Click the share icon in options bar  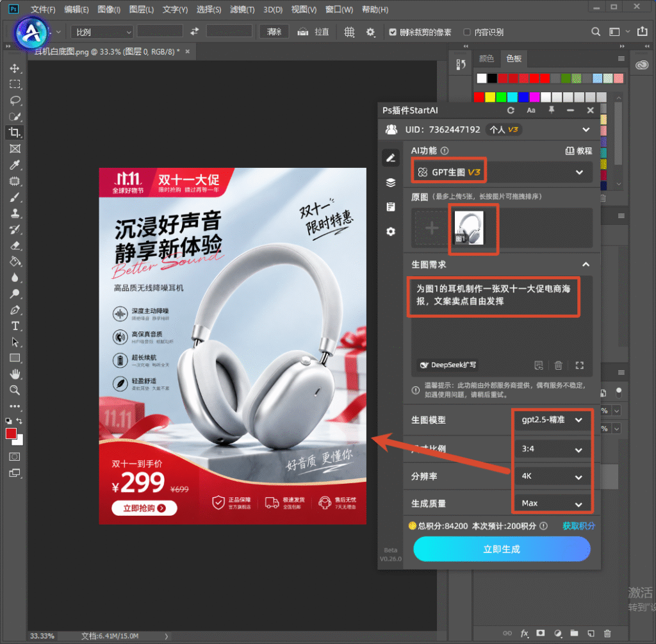[x=642, y=31]
